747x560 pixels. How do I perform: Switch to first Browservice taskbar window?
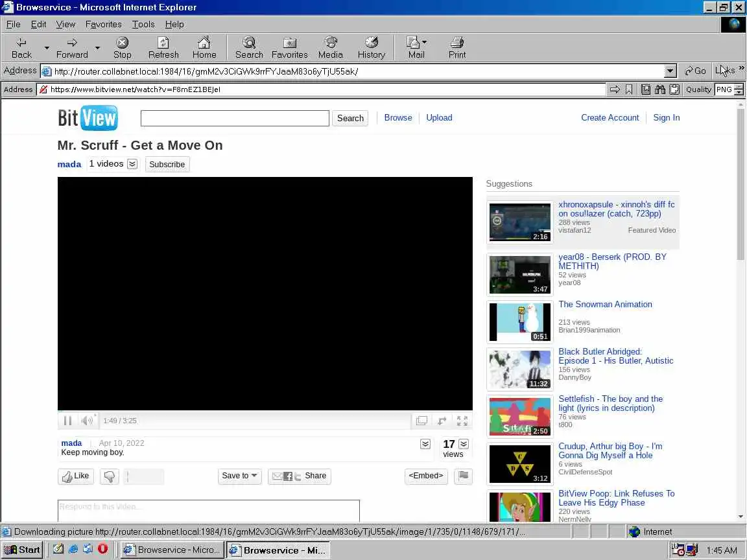click(171, 550)
